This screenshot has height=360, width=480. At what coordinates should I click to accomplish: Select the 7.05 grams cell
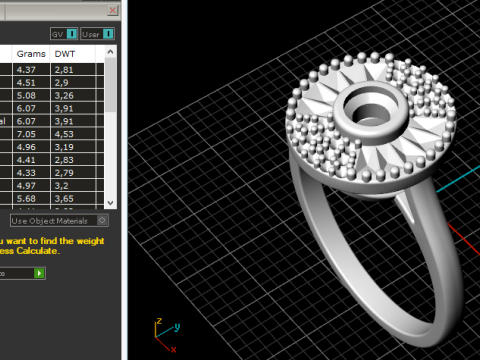pyautogui.click(x=31, y=134)
